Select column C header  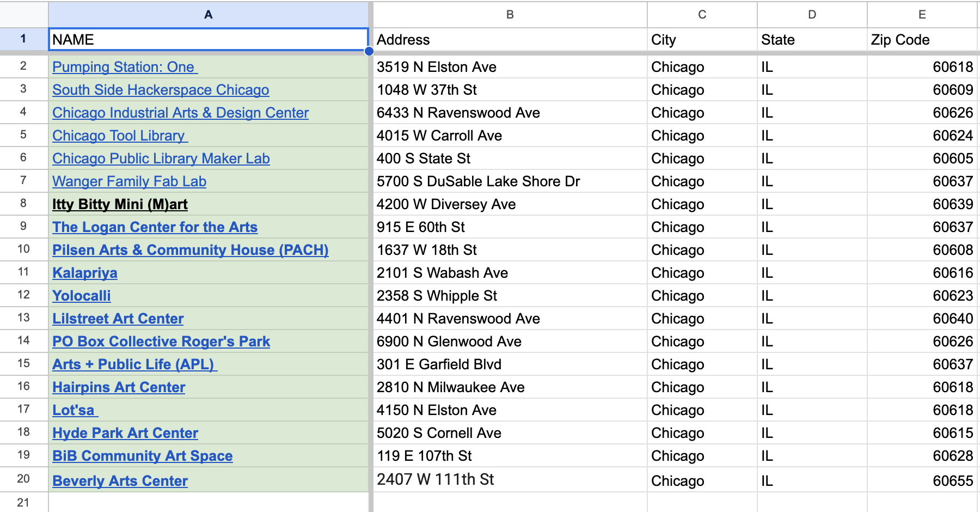[x=702, y=15]
